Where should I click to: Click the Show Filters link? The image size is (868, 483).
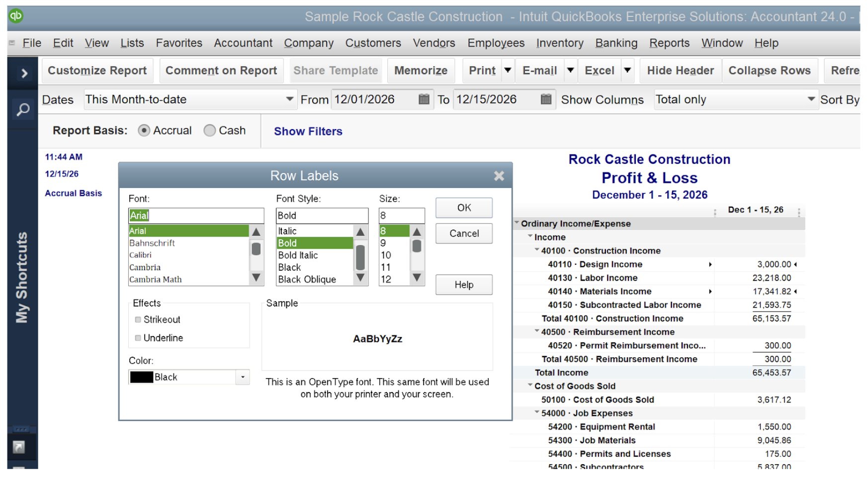[x=308, y=131]
